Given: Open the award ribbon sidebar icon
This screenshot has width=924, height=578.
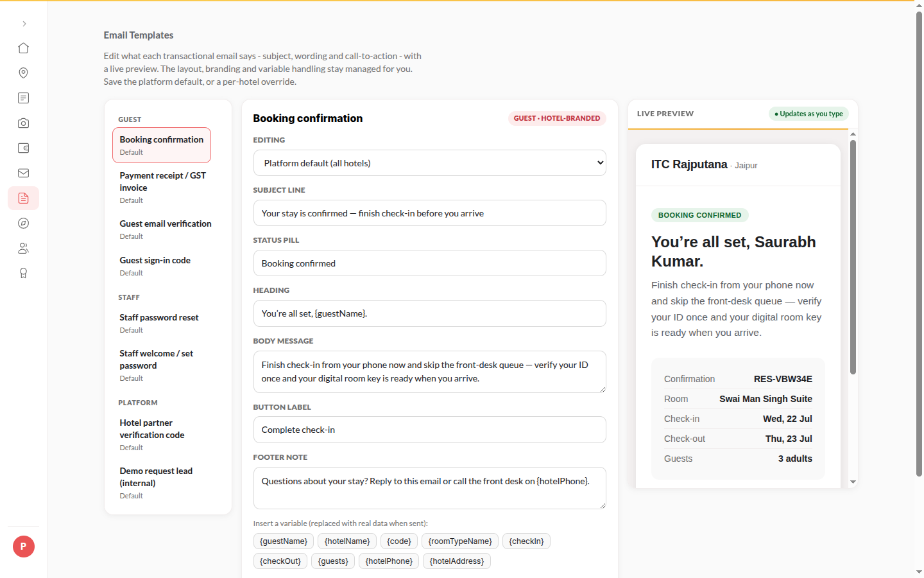Looking at the screenshot, I should click(24, 274).
